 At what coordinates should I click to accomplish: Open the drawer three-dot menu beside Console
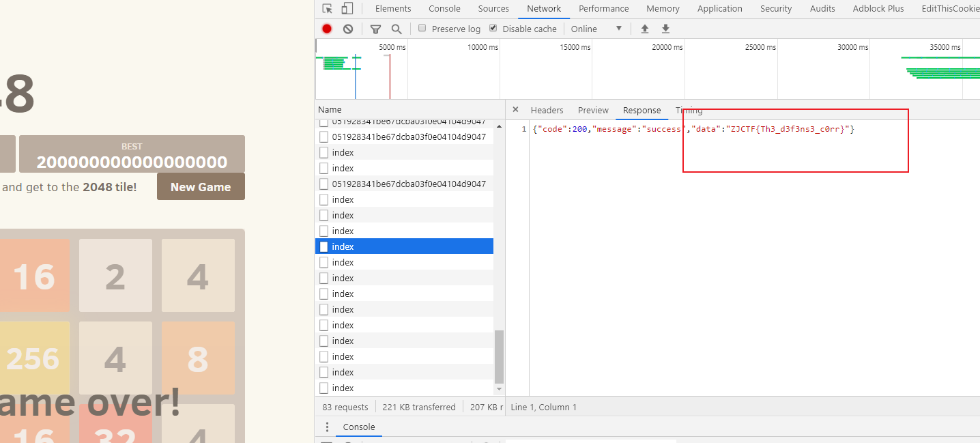(x=327, y=427)
